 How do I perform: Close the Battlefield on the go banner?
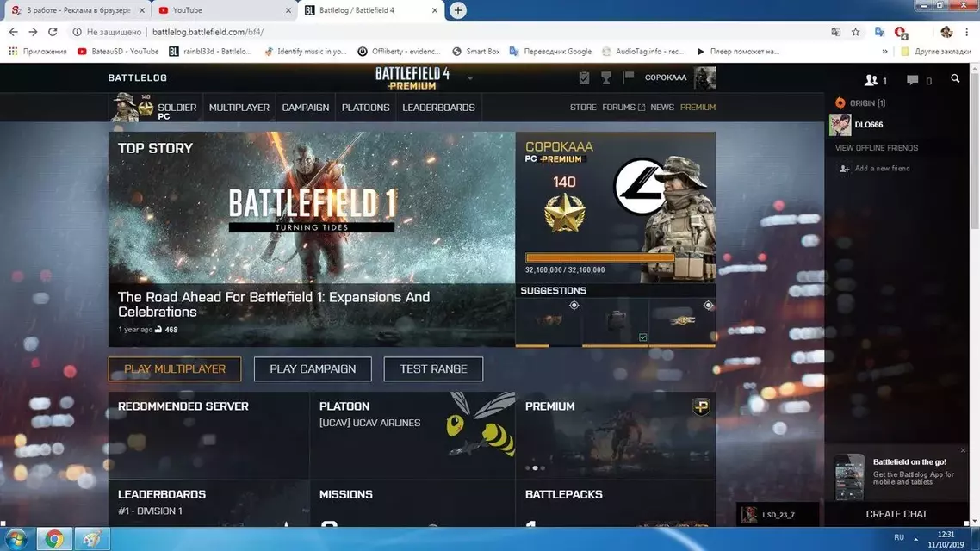[x=963, y=450]
